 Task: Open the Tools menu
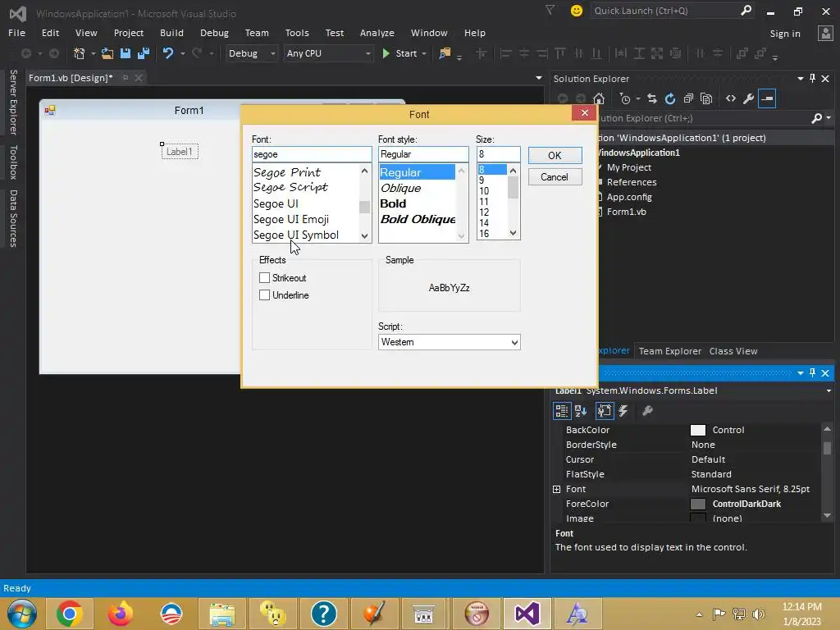click(x=297, y=33)
